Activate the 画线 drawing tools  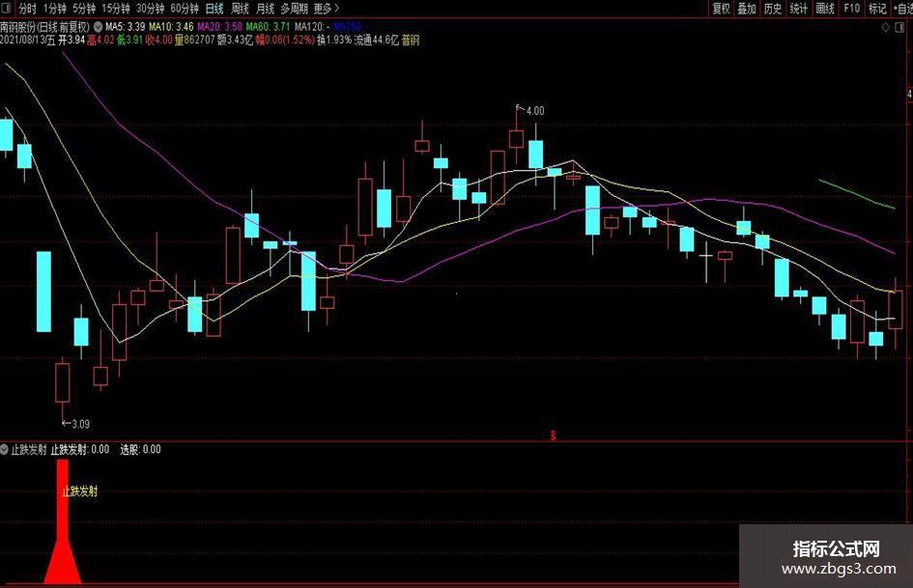pyautogui.click(x=825, y=8)
